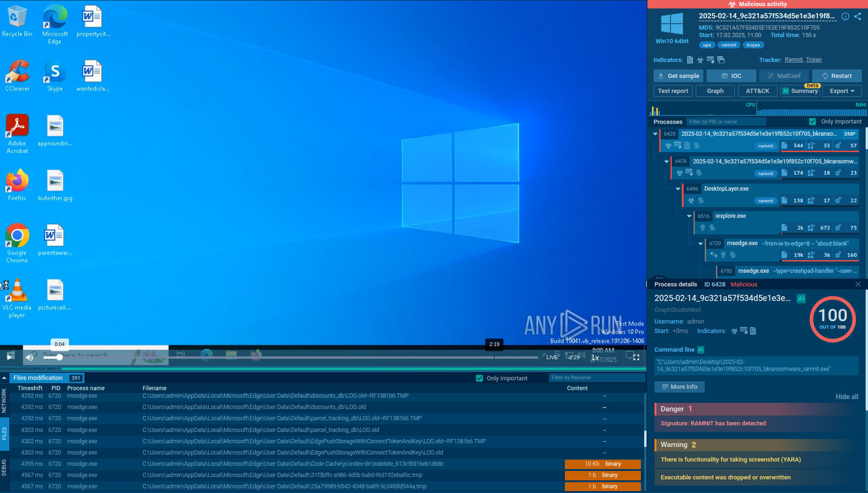This screenshot has width=868, height=493.
Task: Toggle Only important in Processes panel
Action: 813,122
